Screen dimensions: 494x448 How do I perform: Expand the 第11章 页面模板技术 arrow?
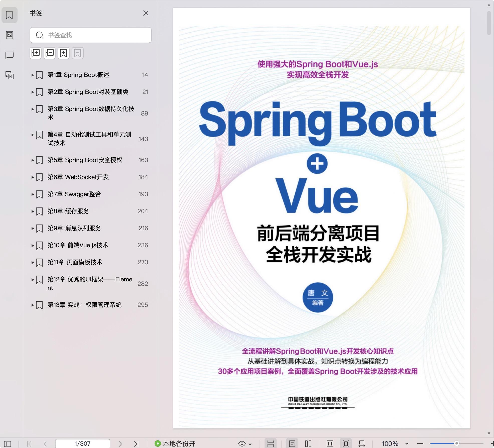33,262
